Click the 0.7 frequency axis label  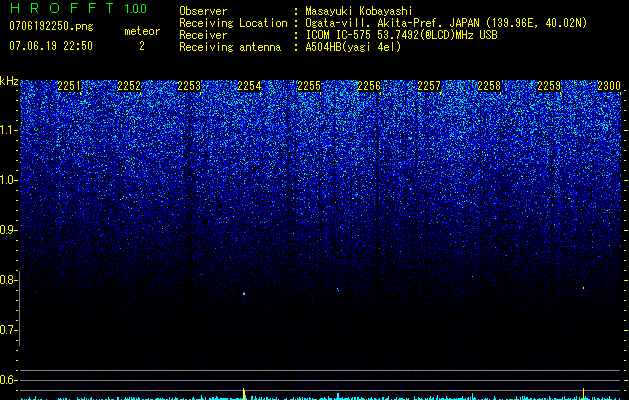8,330
